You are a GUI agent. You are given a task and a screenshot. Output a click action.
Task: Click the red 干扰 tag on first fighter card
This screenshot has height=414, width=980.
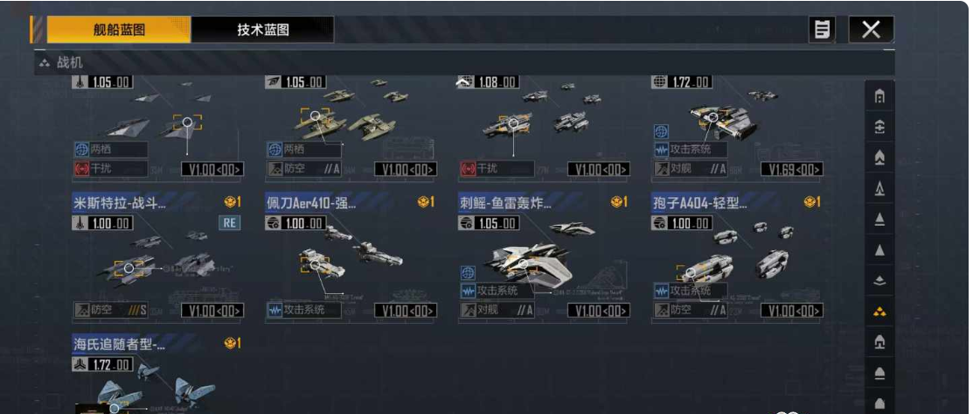110,169
